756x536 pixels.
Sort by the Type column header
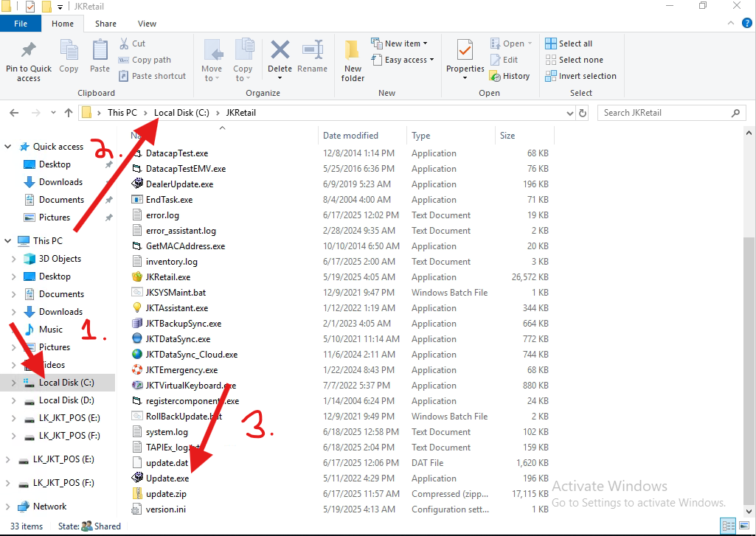[x=451, y=136]
